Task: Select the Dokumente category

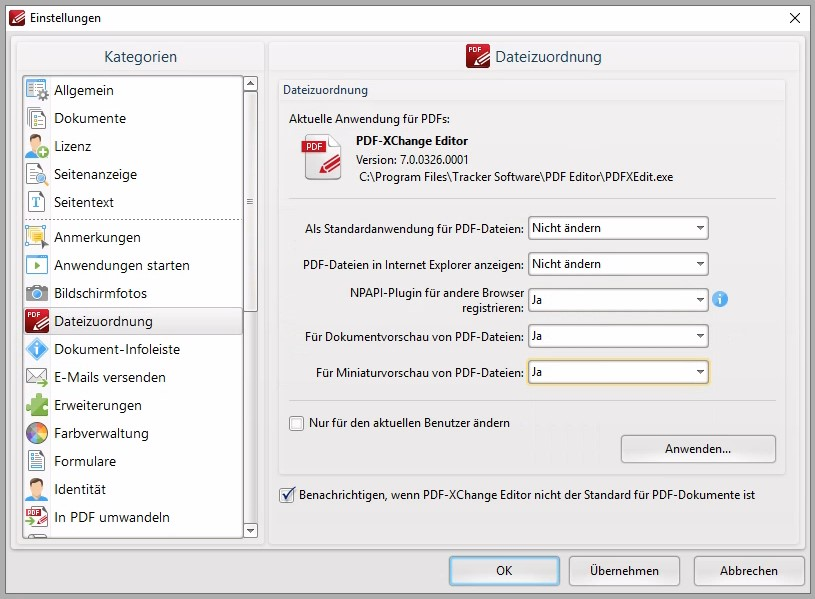Action: pyautogui.click(x=90, y=118)
